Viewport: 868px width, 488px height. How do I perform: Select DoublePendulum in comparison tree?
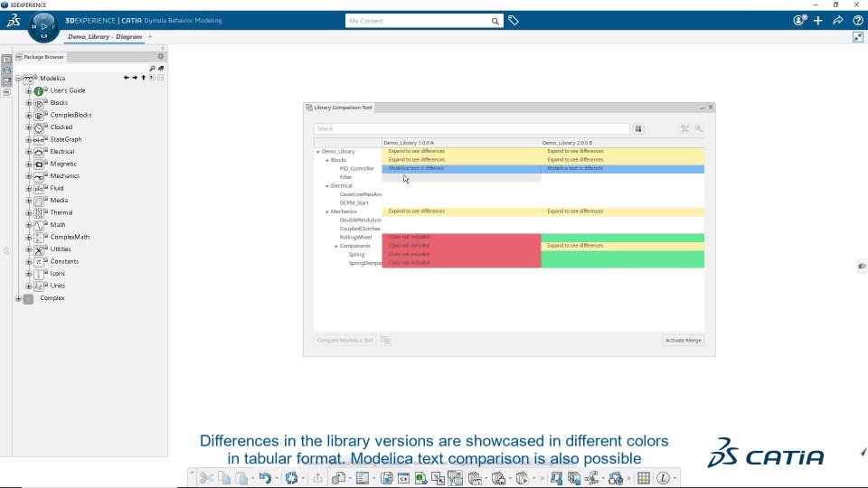click(x=360, y=221)
